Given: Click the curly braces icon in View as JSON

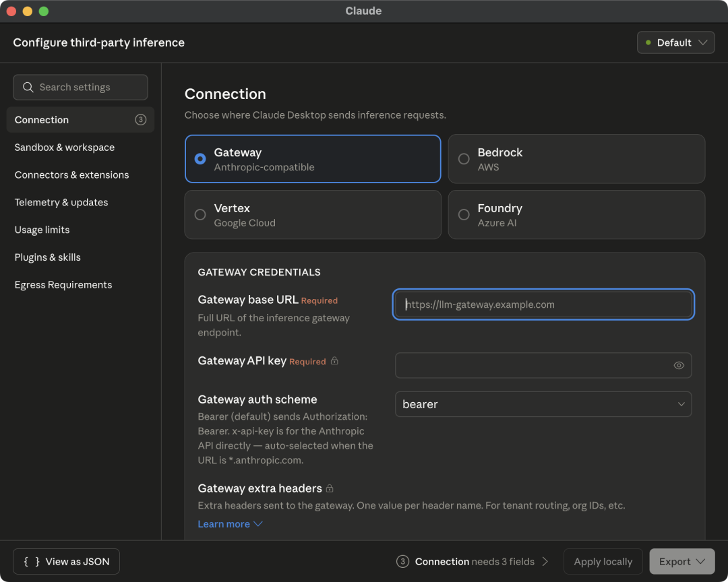Looking at the screenshot, I should tap(32, 562).
